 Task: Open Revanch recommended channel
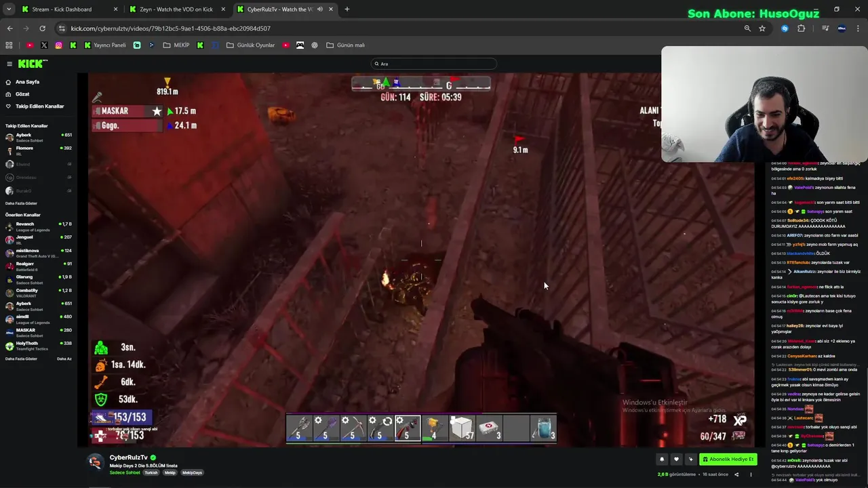(39, 226)
